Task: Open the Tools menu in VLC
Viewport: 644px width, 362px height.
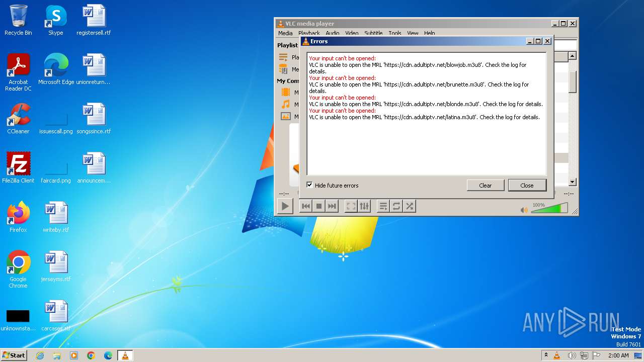Action: 395,33
